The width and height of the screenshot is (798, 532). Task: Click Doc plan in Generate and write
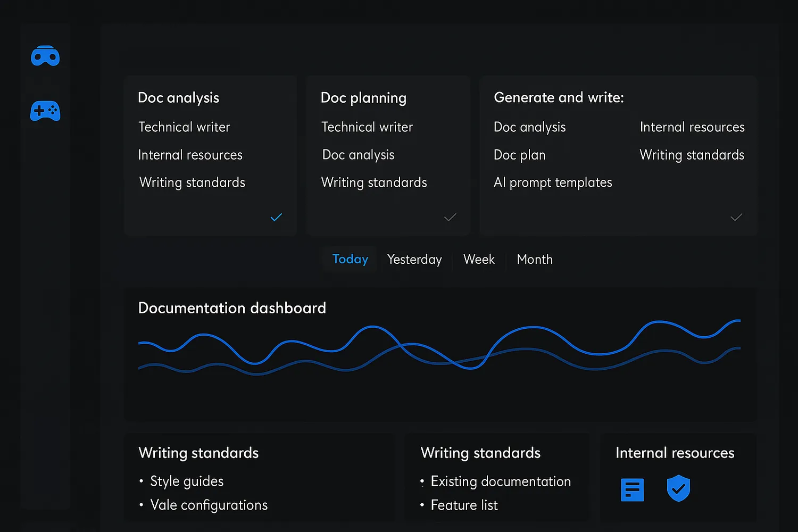[x=520, y=155]
